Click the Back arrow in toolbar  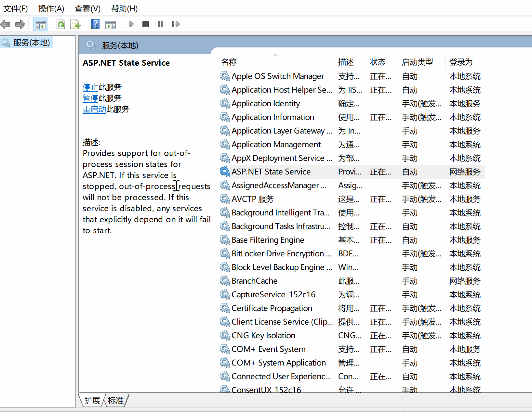[6, 24]
